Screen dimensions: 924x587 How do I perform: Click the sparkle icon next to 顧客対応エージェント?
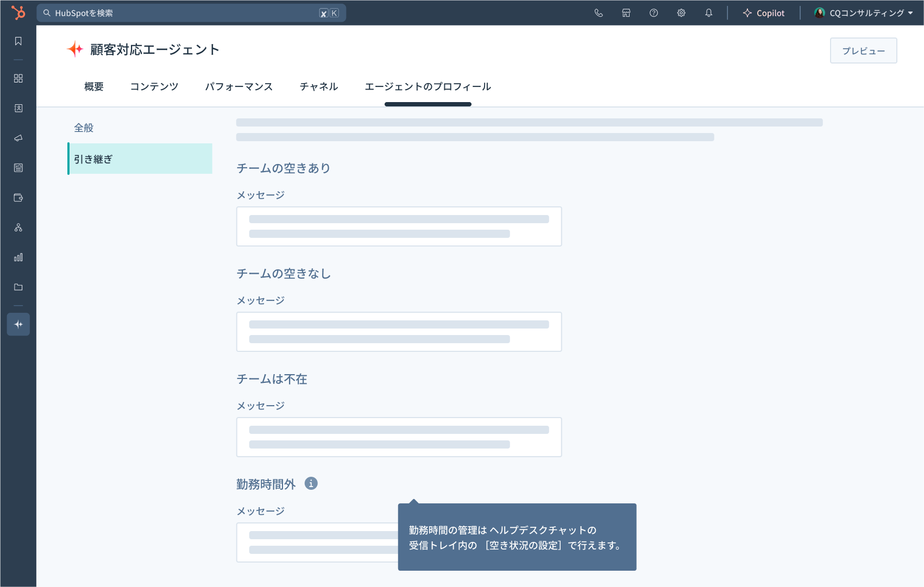pyautogui.click(x=75, y=49)
